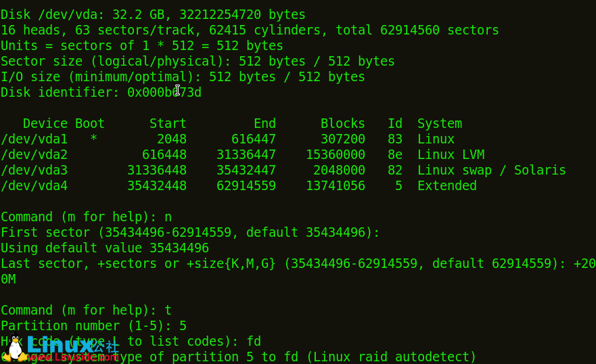Click start sector 2048 of vda1

click(172, 139)
